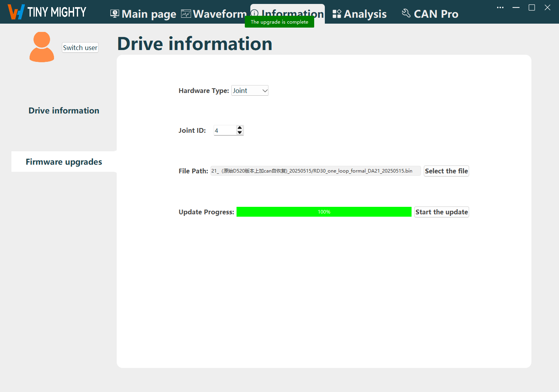
Task: Click the File Path text field
Action: click(x=315, y=171)
